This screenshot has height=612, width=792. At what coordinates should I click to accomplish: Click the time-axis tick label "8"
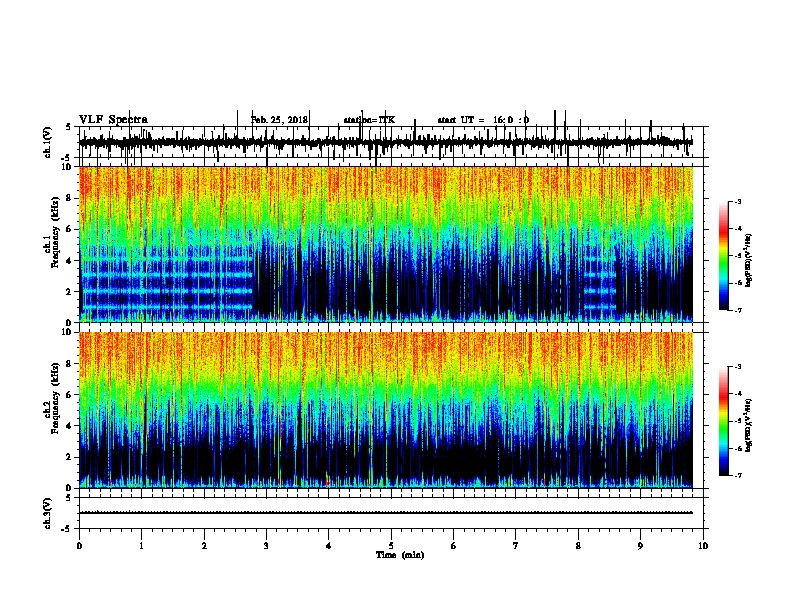pyautogui.click(x=578, y=546)
